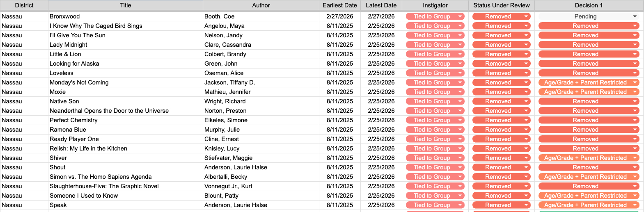Expand Instigator arrow for Ready Player One

[460, 139]
